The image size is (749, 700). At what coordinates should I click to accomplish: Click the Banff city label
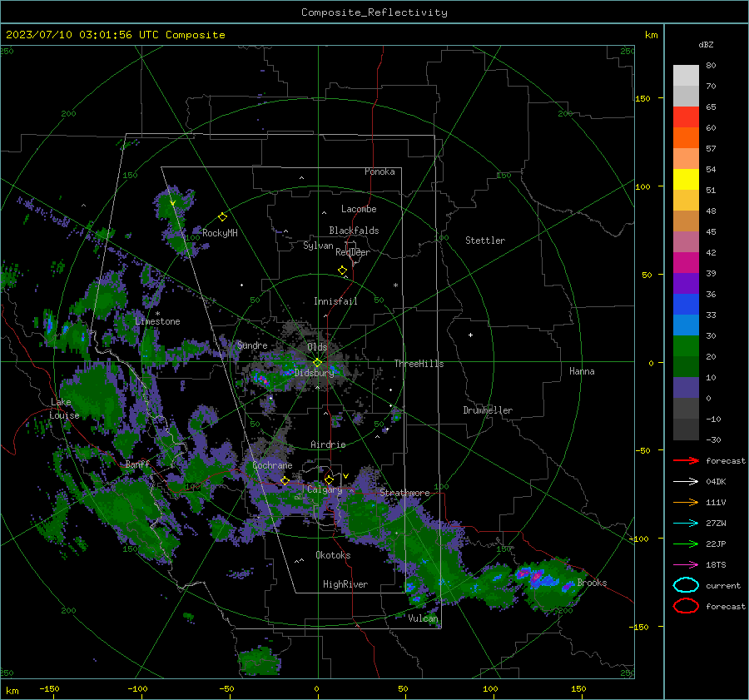(137, 464)
